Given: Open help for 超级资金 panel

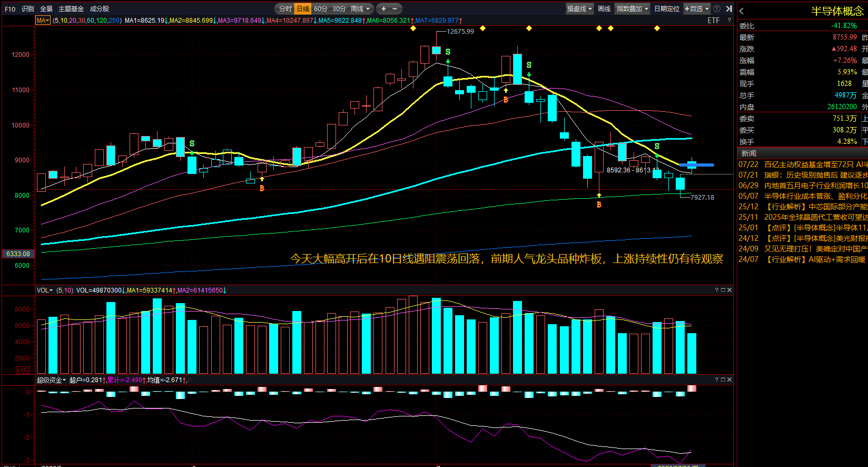Looking at the screenshot, I should pyautogui.click(x=717, y=380).
